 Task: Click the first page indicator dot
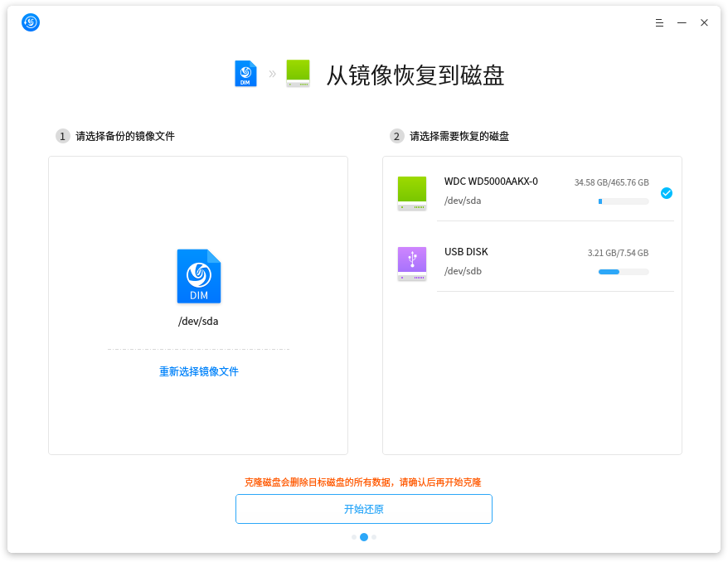tap(353, 536)
